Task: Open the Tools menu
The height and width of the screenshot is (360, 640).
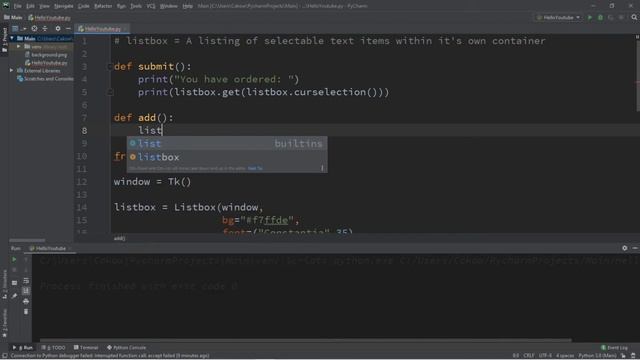Action: 136,6
